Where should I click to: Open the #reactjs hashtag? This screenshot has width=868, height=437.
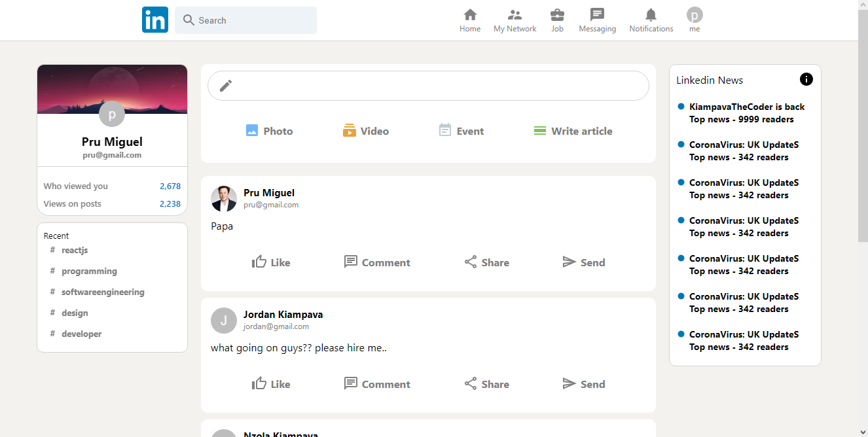[x=75, y=250]
